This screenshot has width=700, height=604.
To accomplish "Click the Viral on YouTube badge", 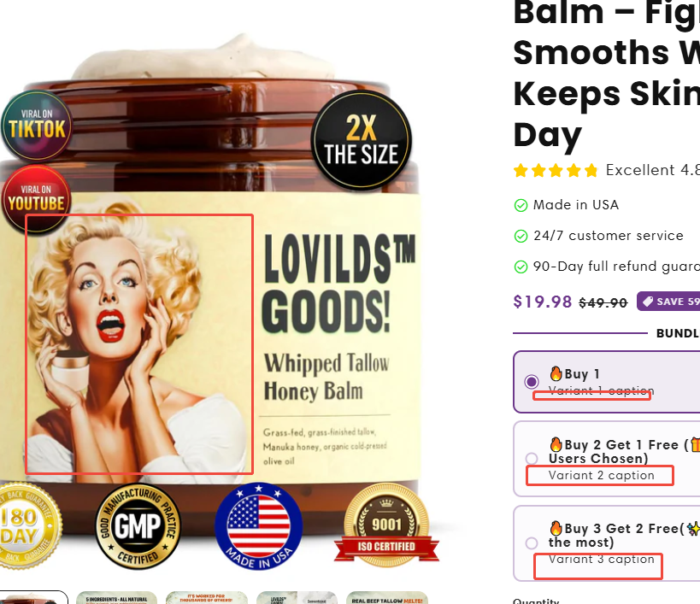I will (37, 199).
